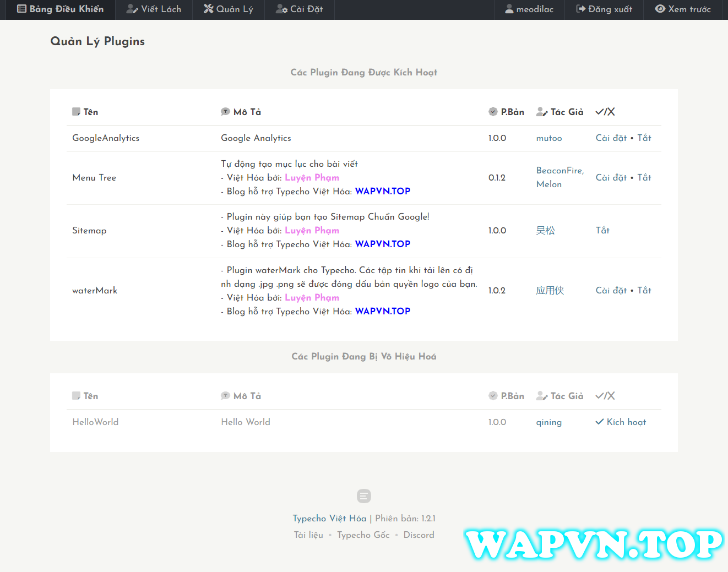Click author link qining
The image size is (728, 572).
point(549,422)
